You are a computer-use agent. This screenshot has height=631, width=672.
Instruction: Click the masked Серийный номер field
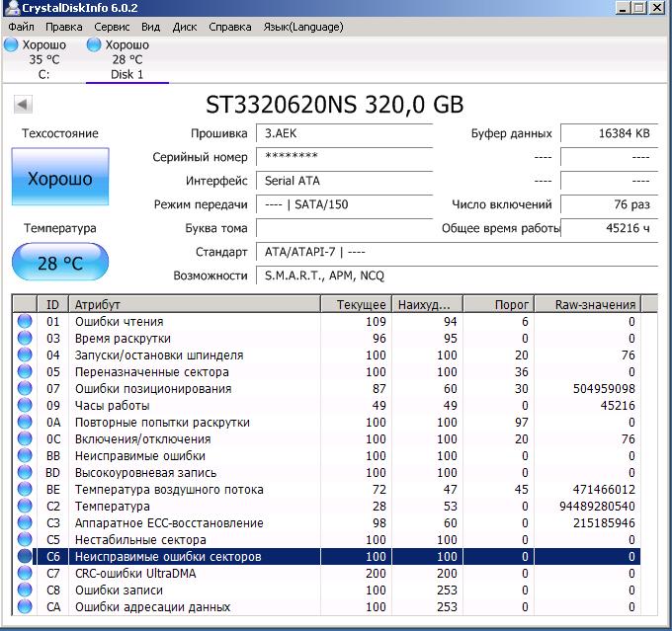pyautogui.click(x=345, y=157)
